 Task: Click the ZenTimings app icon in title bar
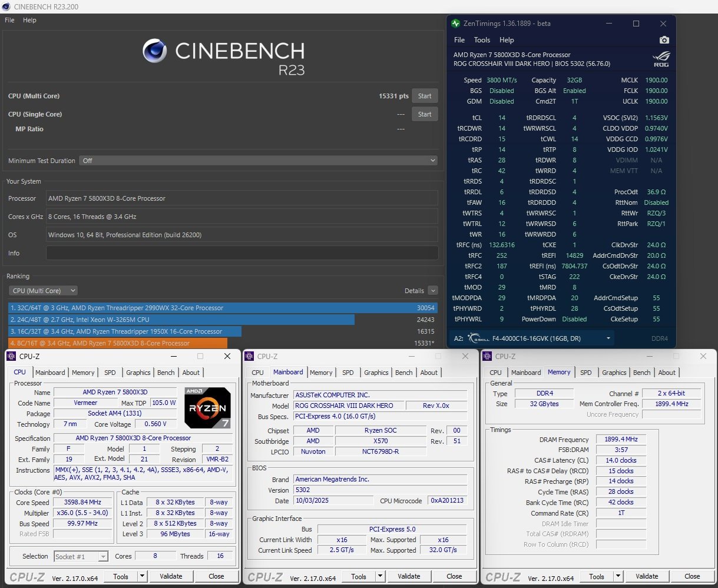click(455, 24)
